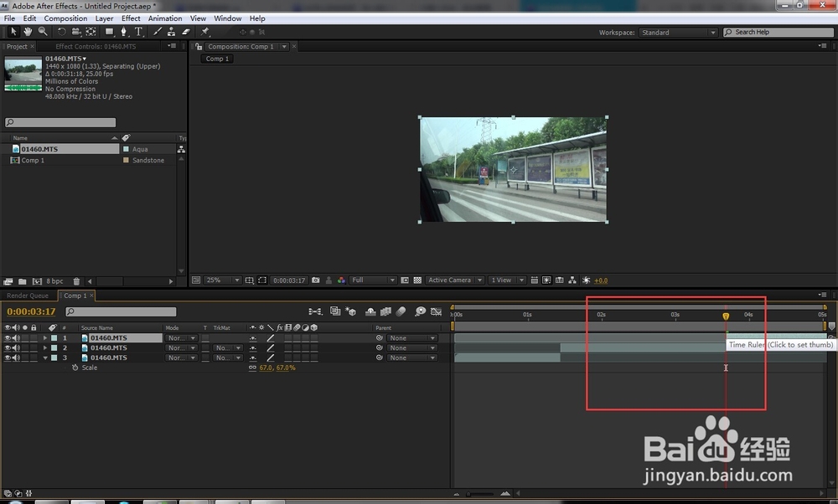Click the Scale stopwatch icon

75,368
